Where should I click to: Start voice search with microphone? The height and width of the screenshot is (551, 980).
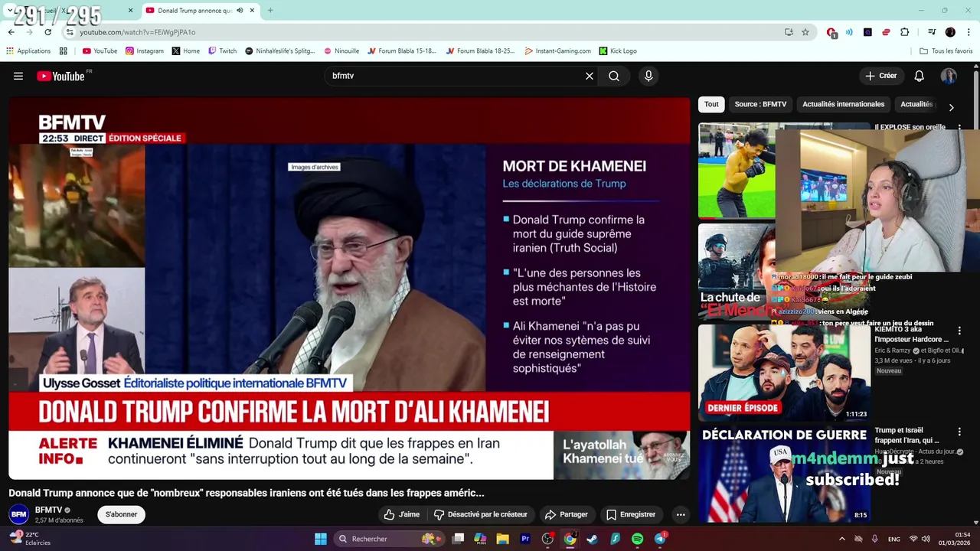[x=648, y=76]
